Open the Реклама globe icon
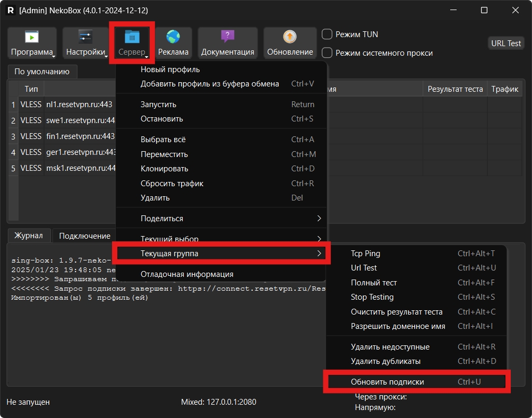The image size is (532, 418). tap(173, 37)
